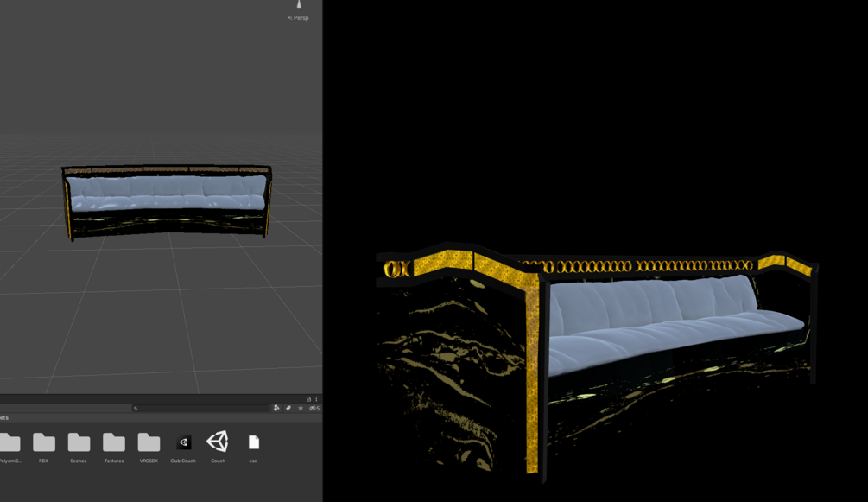868x502 pixels.
Task: Click the Club Couch name label
Action: [183, 461]
